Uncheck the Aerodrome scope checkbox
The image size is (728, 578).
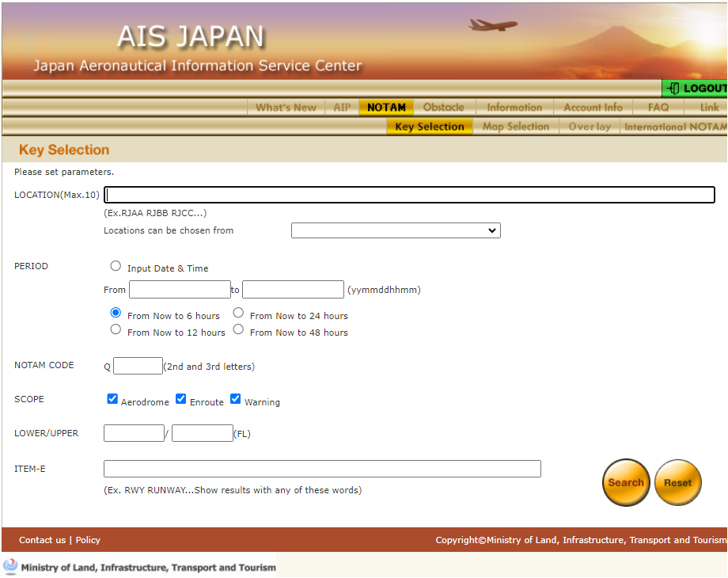pyautogui.click(x=112, y=398)
